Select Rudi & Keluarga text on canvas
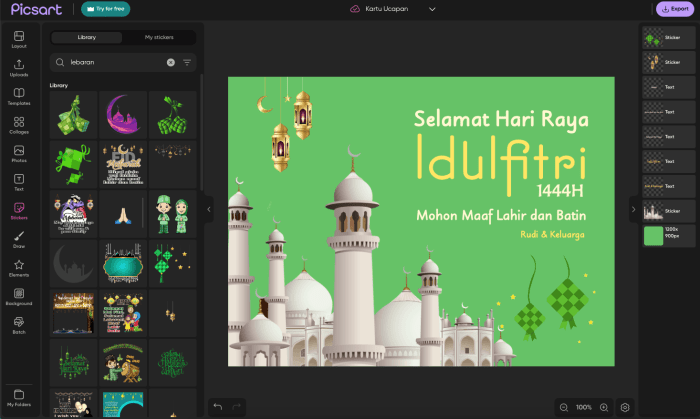Viewport: 700px width, 419px height. (552, 234)
